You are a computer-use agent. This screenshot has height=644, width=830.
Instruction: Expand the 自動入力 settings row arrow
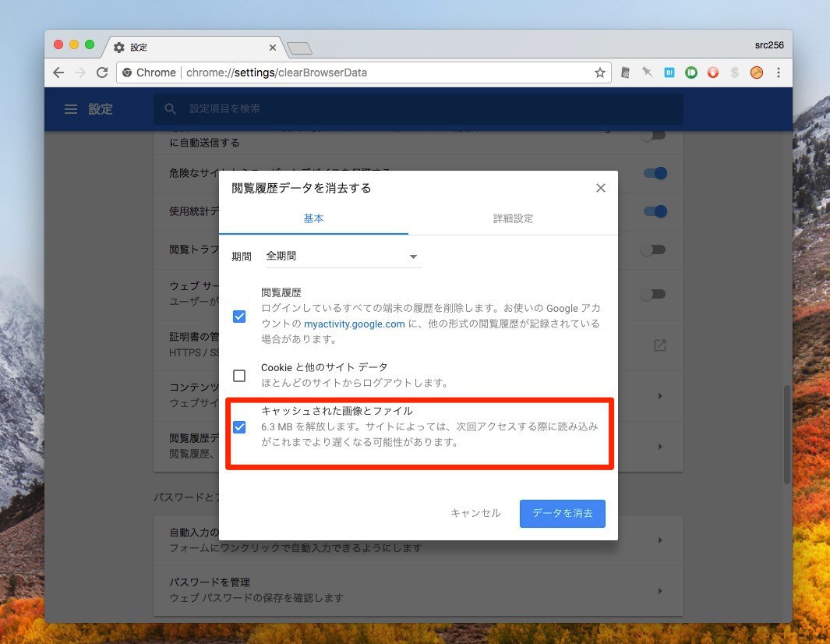point(659,540)
